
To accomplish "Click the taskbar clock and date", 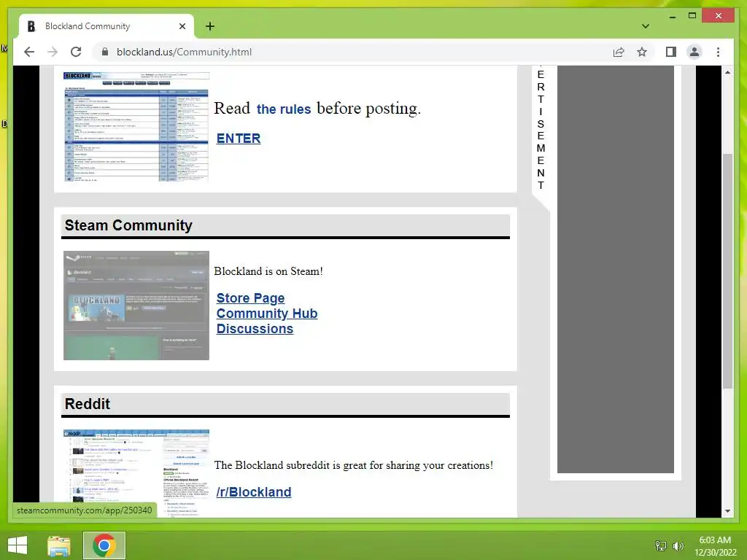I will click(715, 546).
